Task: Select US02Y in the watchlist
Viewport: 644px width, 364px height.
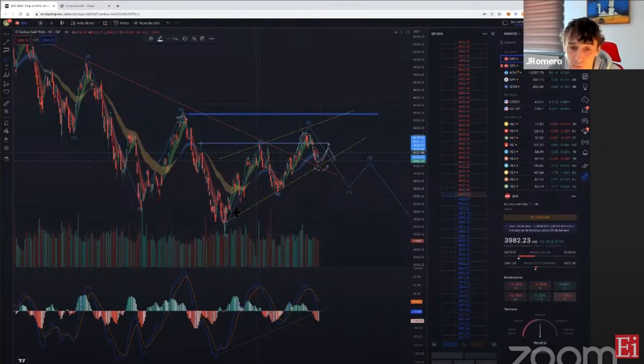Action: [540, 102]
